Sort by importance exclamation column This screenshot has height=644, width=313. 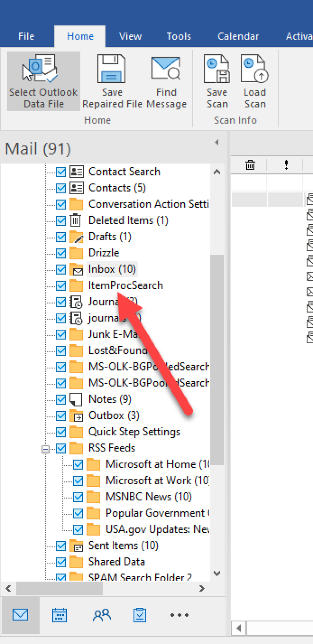(x=286, y=165)
